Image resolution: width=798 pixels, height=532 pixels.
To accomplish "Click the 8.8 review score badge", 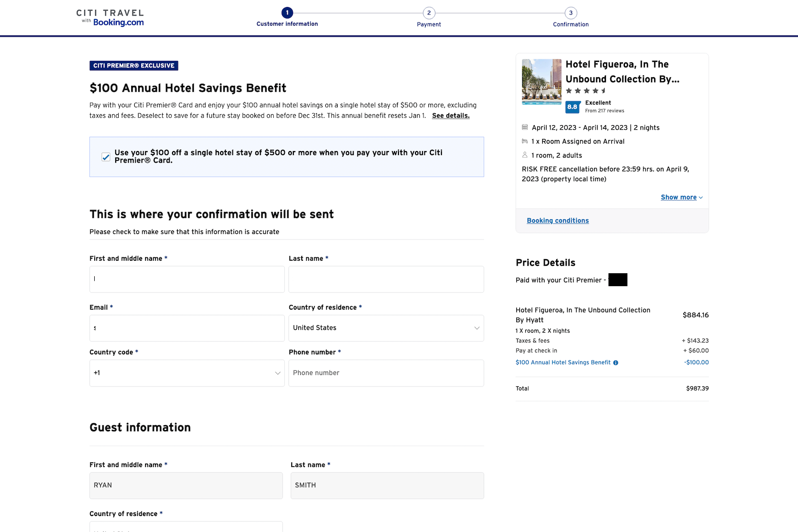I will (x=573, y=107).
